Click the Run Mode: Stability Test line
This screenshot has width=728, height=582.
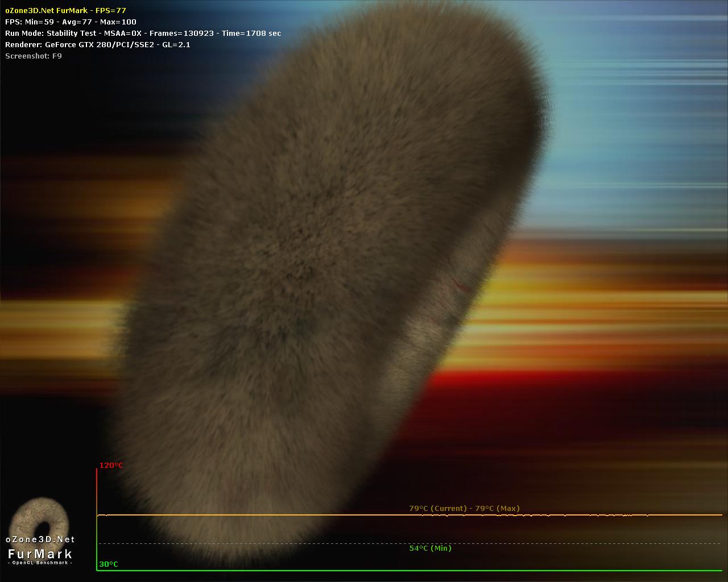[143, 33]
